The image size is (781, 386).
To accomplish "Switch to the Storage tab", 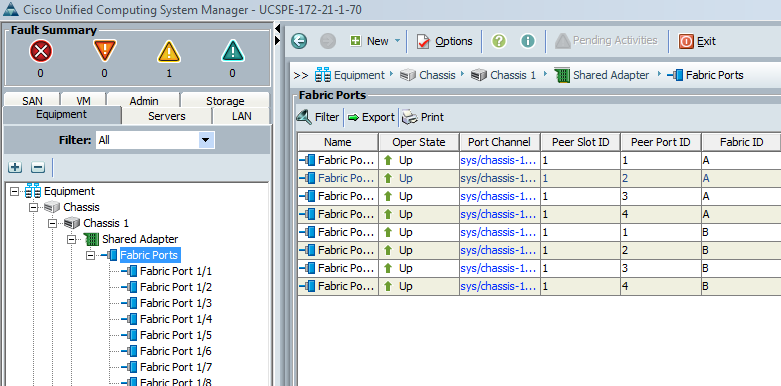I will (225, 101).
